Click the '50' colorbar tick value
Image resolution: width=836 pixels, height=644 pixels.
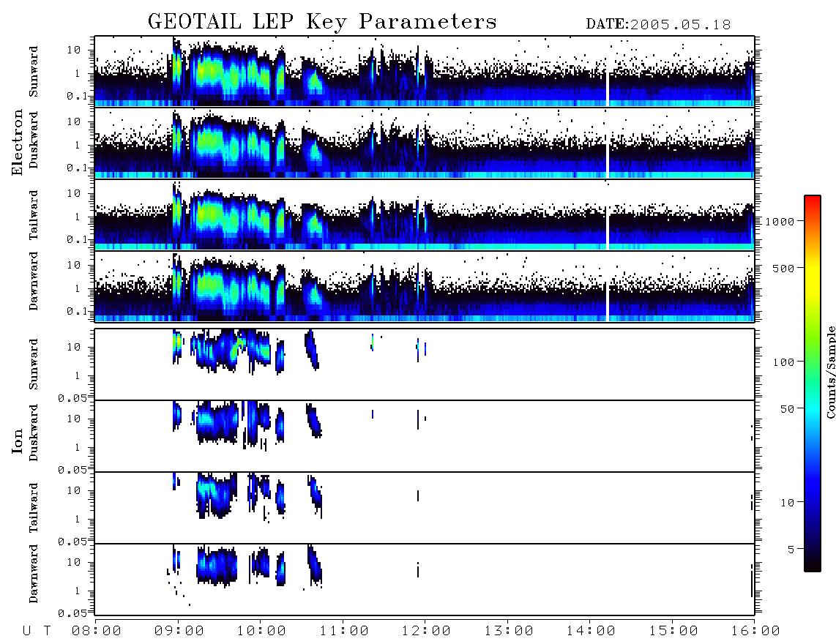[787, 409]
